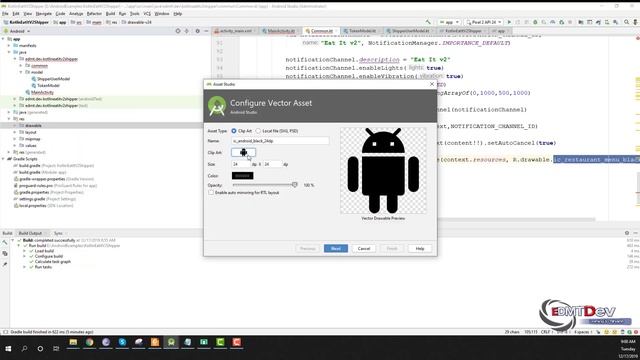Click the Clip Art android icon button
Screen dimensions: 640x360
coord(243,153)
